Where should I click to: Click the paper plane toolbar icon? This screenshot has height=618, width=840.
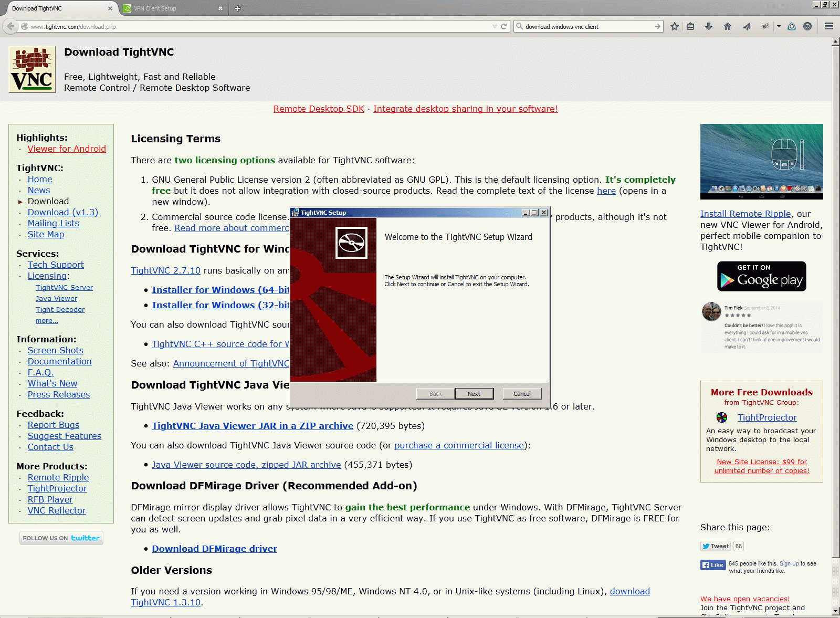[747, 26]
